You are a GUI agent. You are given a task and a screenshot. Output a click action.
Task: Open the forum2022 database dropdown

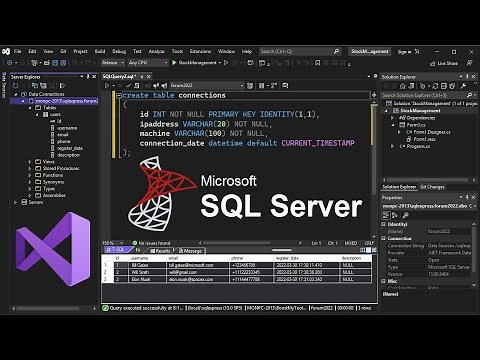(x=207, y=86)
